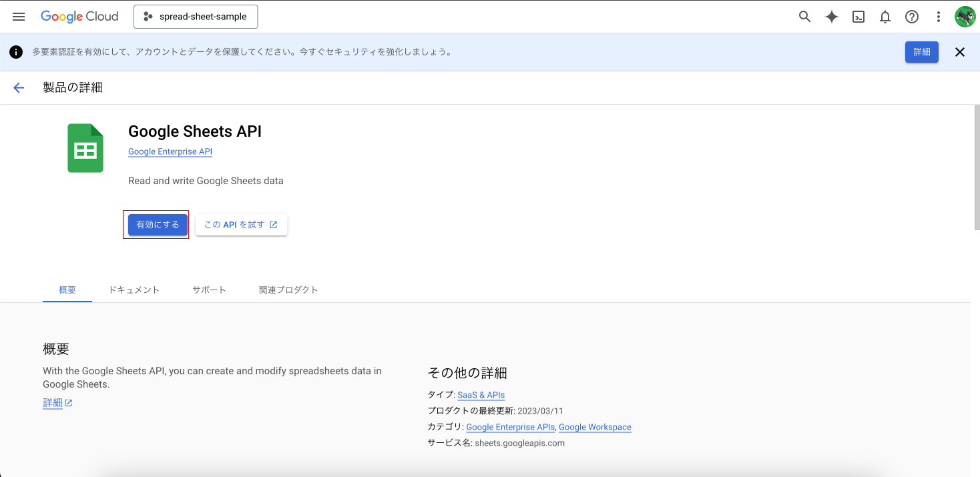This screenshot has height=477, width=980.
Task: Click the 有効にする enable button
Action: tap(158, 225)
